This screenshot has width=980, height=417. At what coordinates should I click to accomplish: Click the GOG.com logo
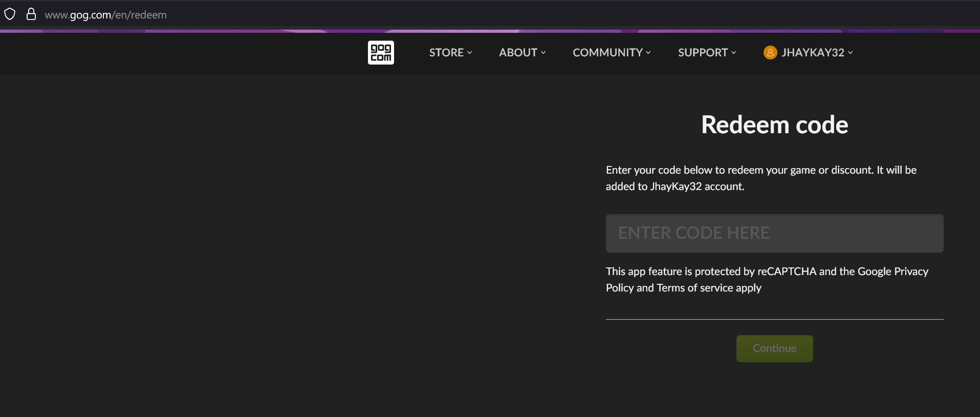(381, 52)
